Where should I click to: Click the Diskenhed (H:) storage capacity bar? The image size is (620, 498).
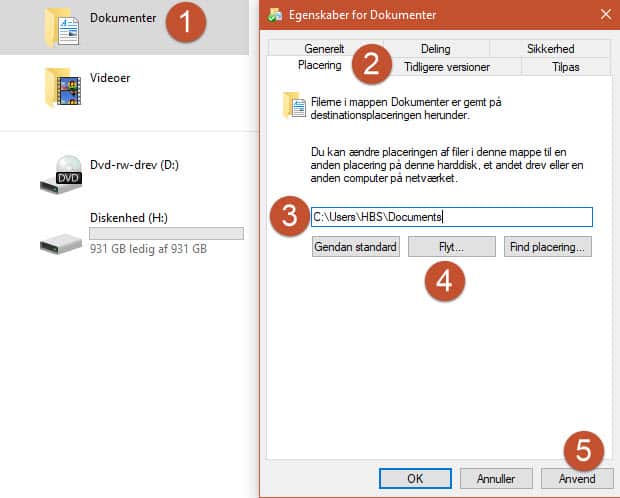(166, 233)
